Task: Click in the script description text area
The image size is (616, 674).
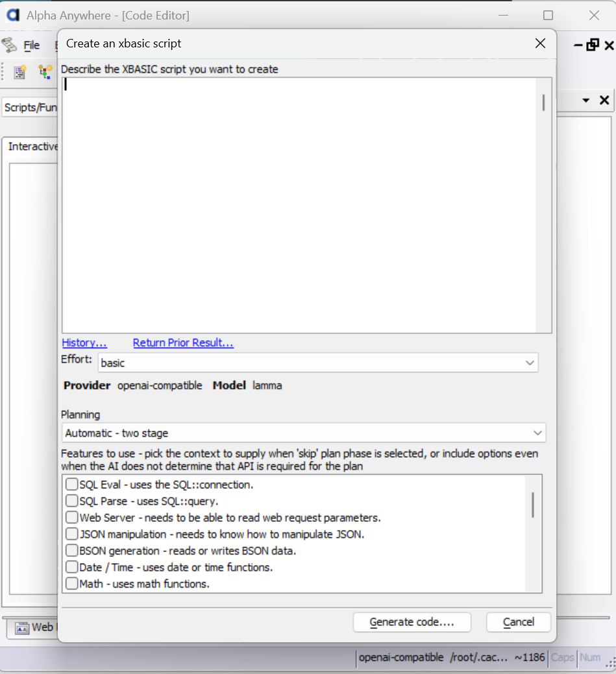Action: tap(299, 205)
